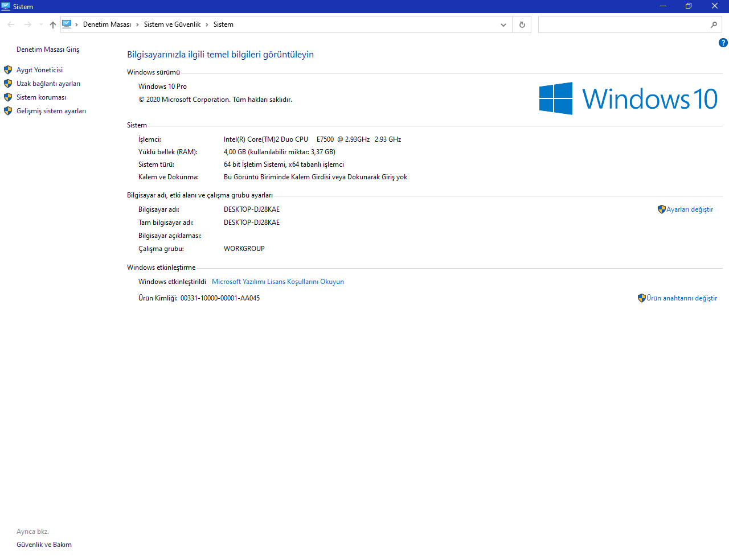Screen dimensions: 729x560
Task: Click the Back navigation arrow
Action: (x=11, y=24)
